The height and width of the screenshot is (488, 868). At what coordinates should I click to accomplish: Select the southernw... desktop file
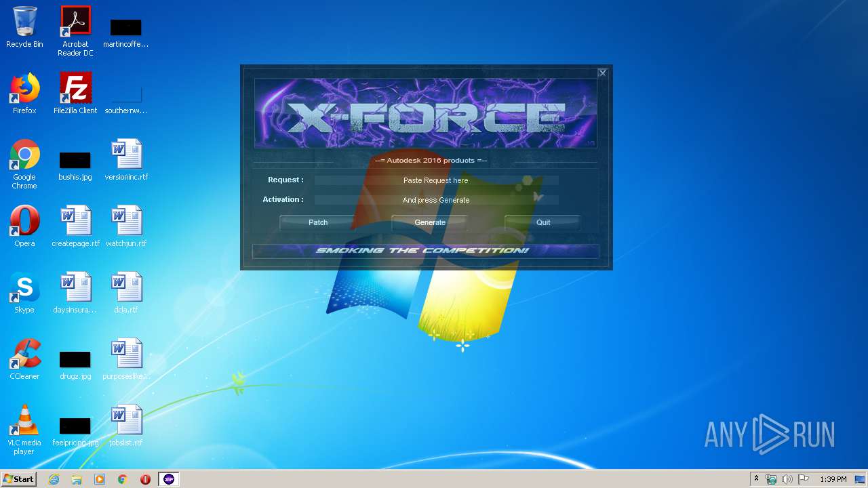[125, 100]
